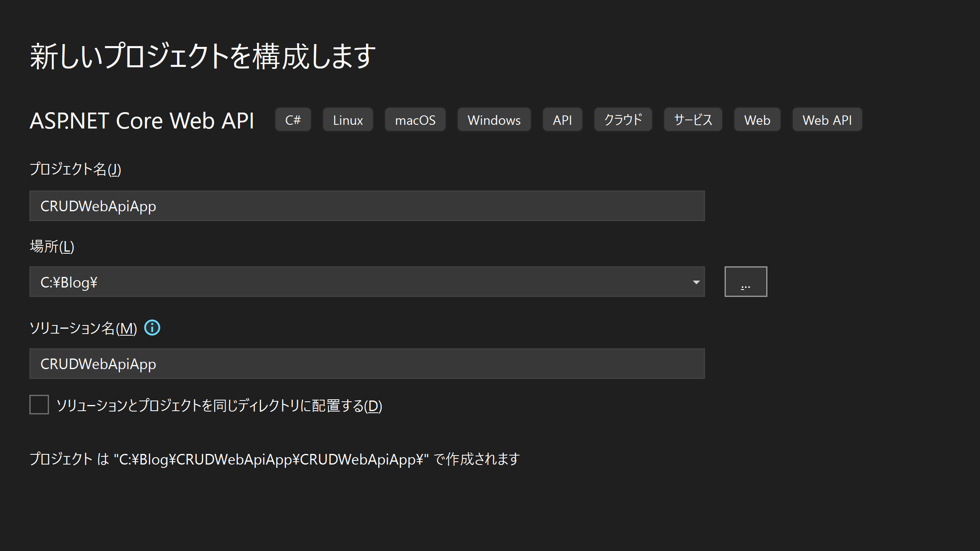Click the 新しいプロジェクトを構成します title

point(203,56)
